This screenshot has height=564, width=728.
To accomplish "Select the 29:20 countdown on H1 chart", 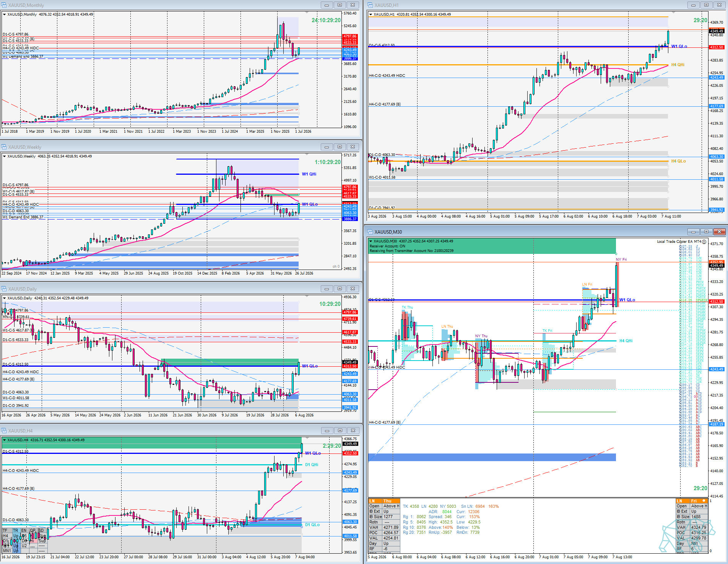I will pyautogui.click(x=700, y=20).
